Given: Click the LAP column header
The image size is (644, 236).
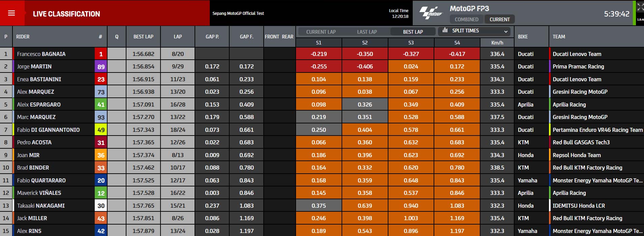Looking at the screenshot, I should point(178,36).
